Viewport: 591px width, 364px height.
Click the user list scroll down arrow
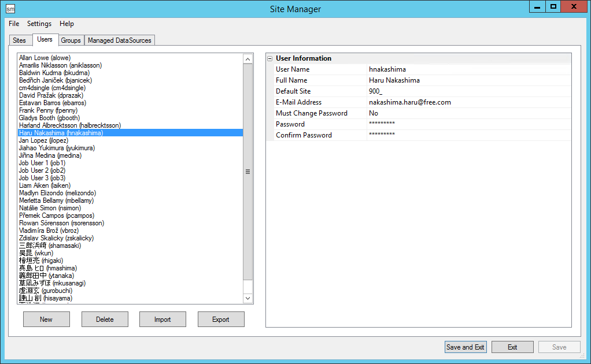tap(248, 298)
